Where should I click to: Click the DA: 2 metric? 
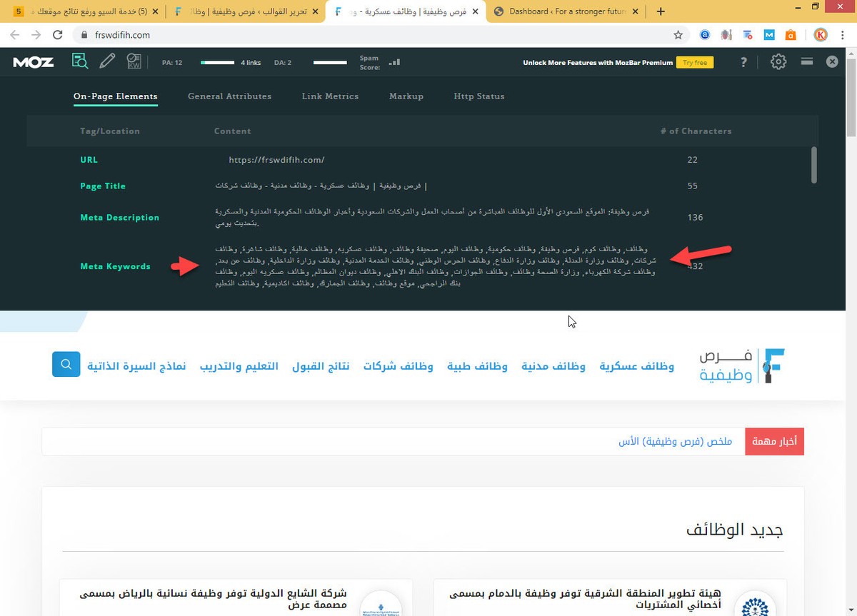click(x=283, y=63)
